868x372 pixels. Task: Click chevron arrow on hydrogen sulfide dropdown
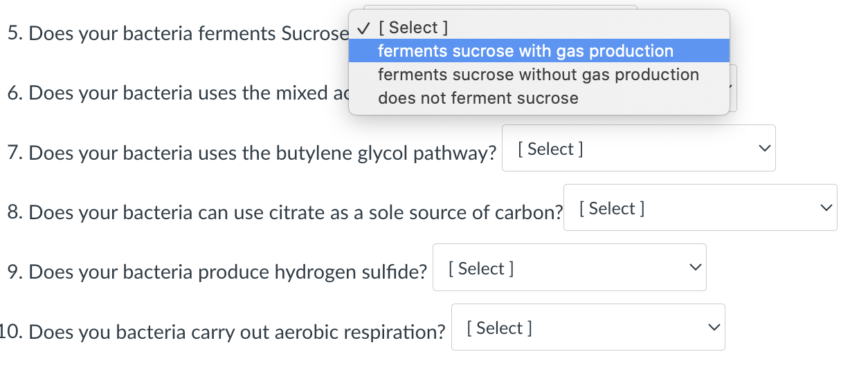694,268
